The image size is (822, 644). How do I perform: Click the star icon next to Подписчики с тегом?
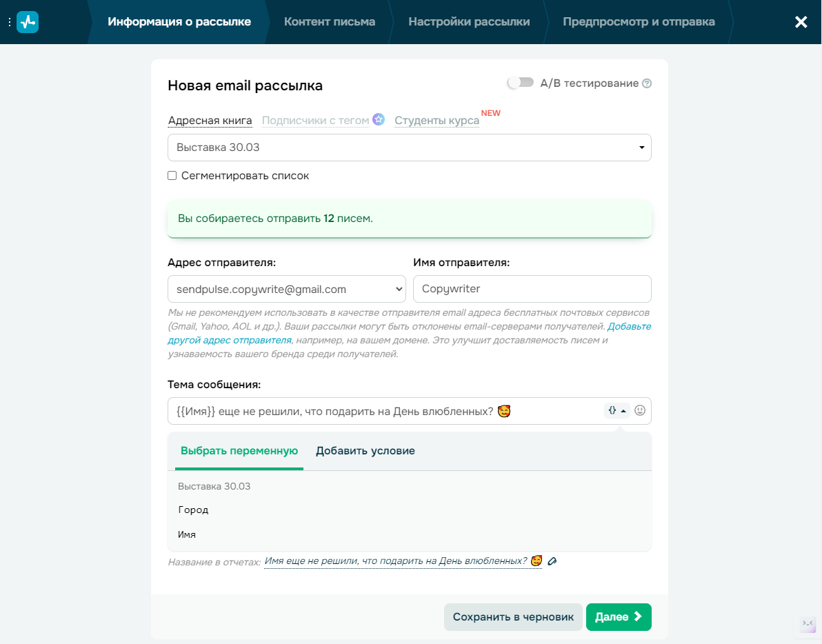(x=379, y=119)
